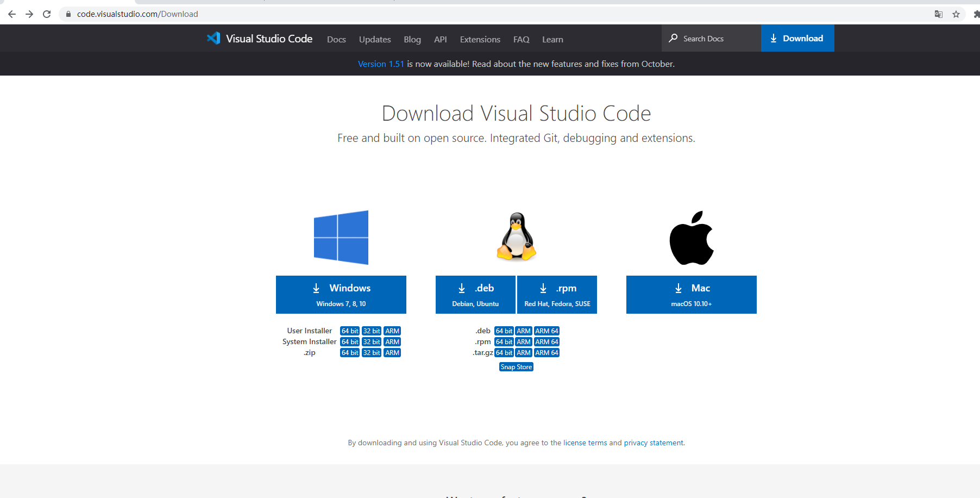Click the Linux Tux penguin image
The width and height of the screenshot is (980, 498).
coord(517,236)
